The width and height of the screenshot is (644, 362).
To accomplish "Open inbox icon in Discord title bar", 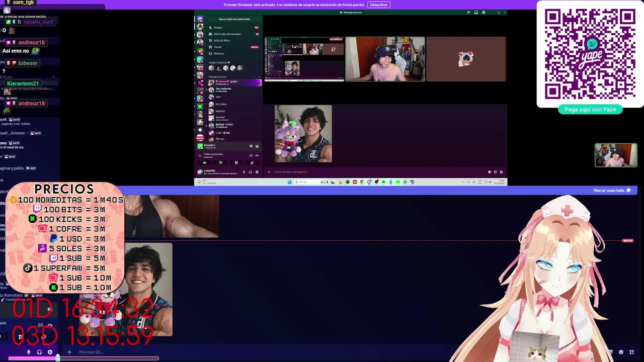I will click(476, 12).
